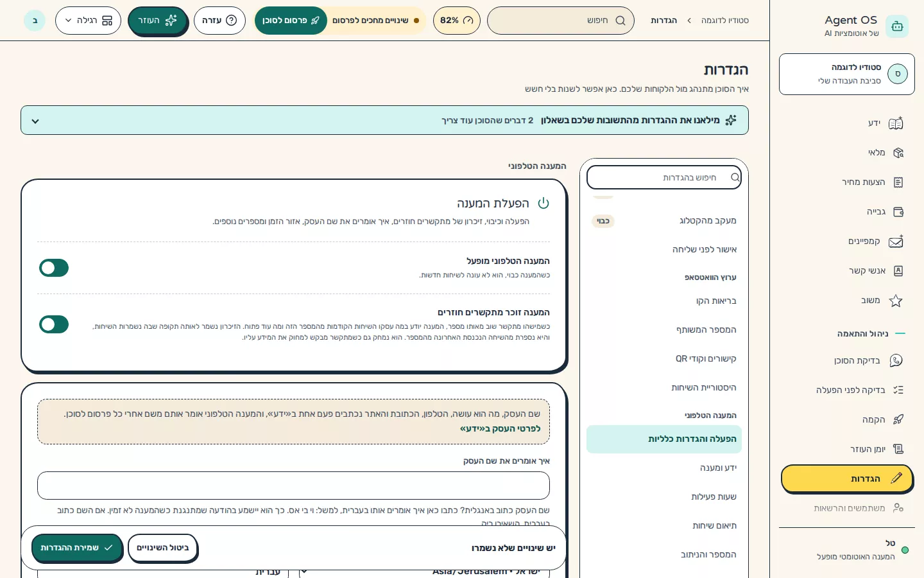
Task: Click the Agent OS robot logo
Action: click(x=897, y=26)
